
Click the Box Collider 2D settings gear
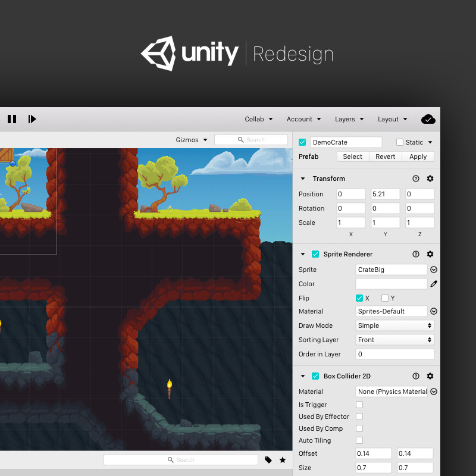pyautogui.click(x=430, y=376)
